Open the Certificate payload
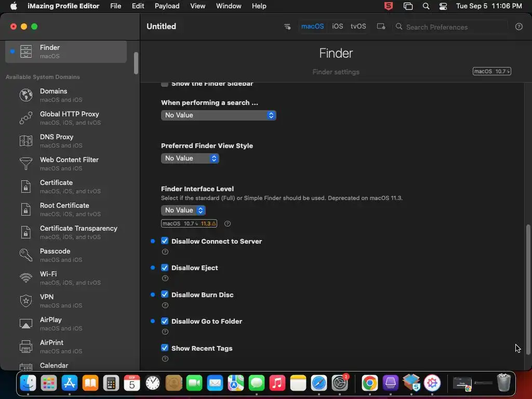 tap(66, 187)
